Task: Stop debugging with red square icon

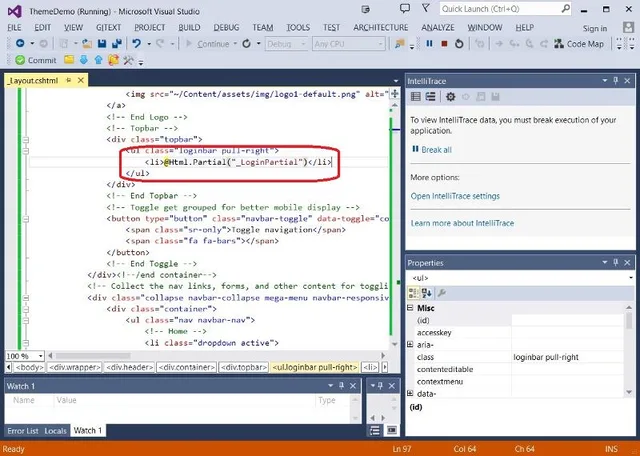Action: [444, 43]
